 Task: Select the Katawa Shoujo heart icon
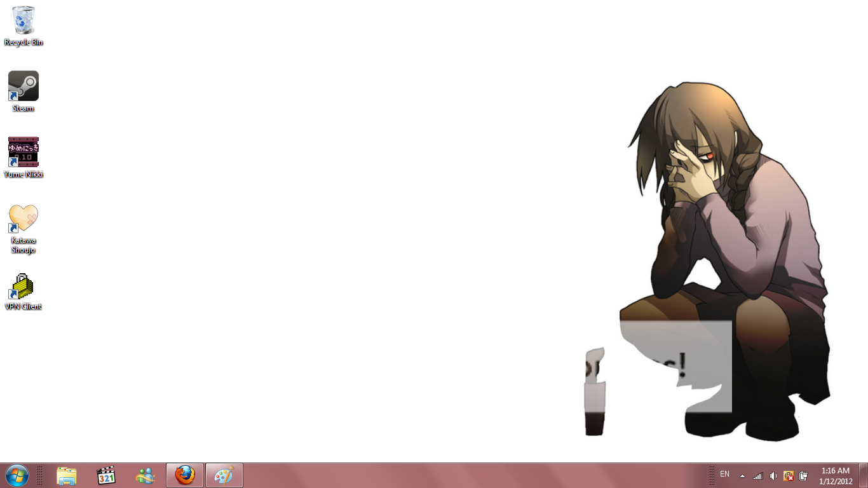(24, 219)
